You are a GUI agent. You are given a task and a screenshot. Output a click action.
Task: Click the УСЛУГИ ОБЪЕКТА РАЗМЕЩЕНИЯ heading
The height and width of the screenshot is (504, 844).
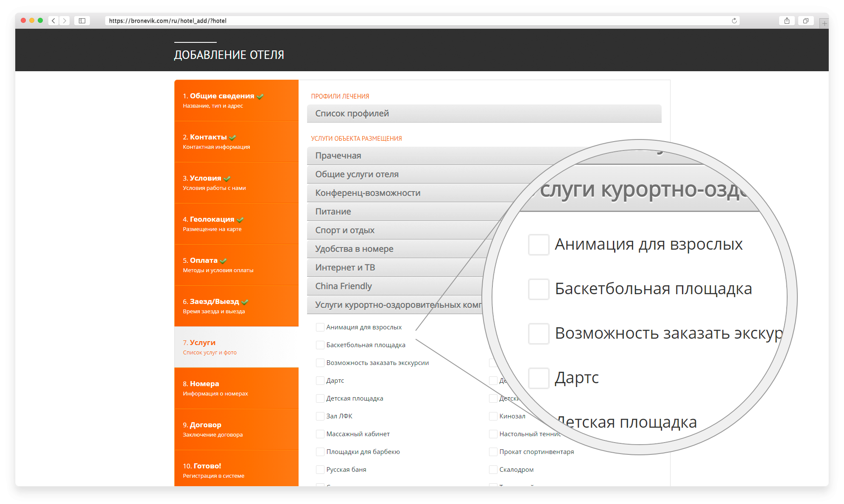pos(356,139)
